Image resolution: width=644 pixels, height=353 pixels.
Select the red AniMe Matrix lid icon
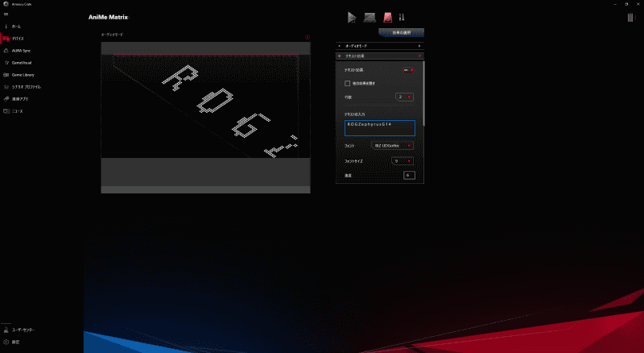point(388,17)
